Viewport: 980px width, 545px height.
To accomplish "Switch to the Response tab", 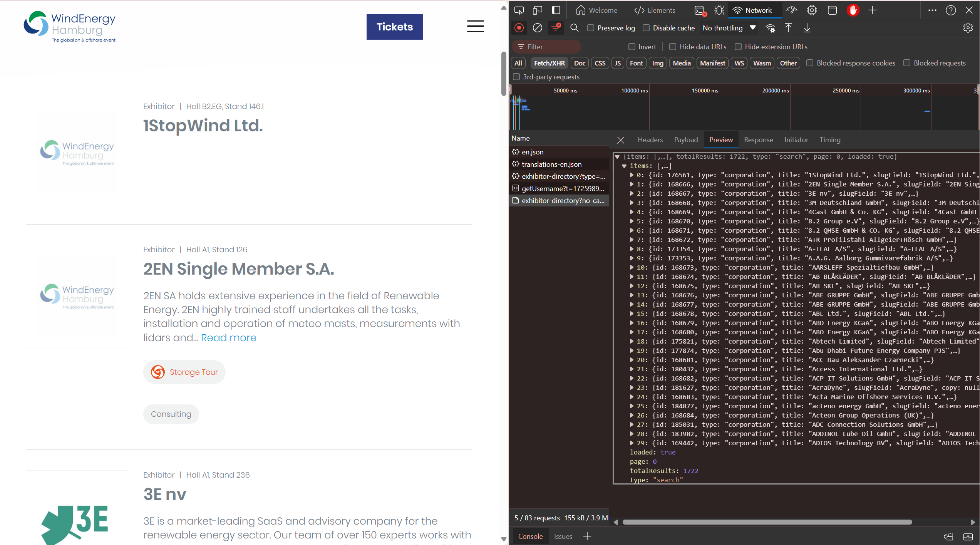I will pyautogui.click(x=758, y=140).
